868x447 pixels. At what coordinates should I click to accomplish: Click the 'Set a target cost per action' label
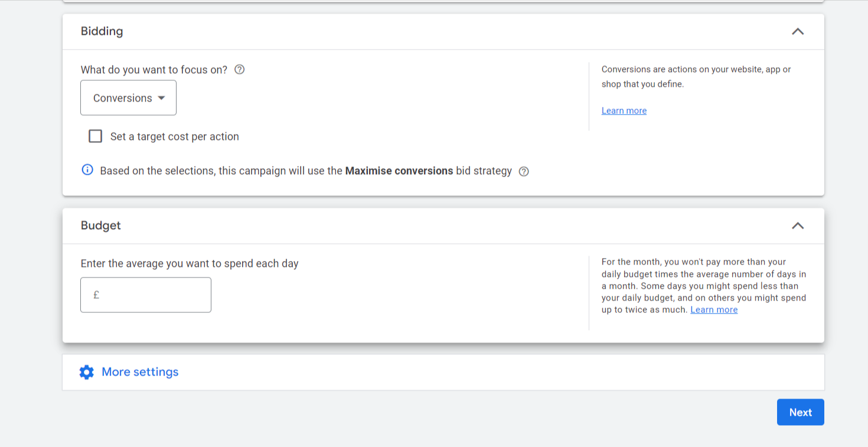[174, 136]
